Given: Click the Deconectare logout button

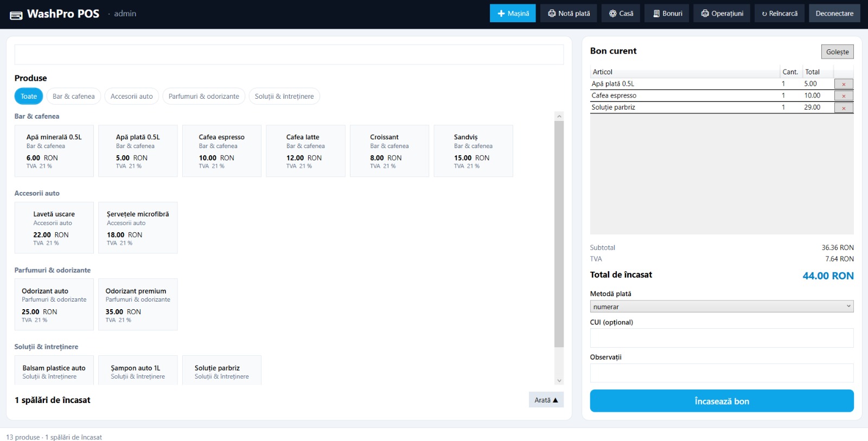Looking at the screenshot, I should tap(834, 14).
